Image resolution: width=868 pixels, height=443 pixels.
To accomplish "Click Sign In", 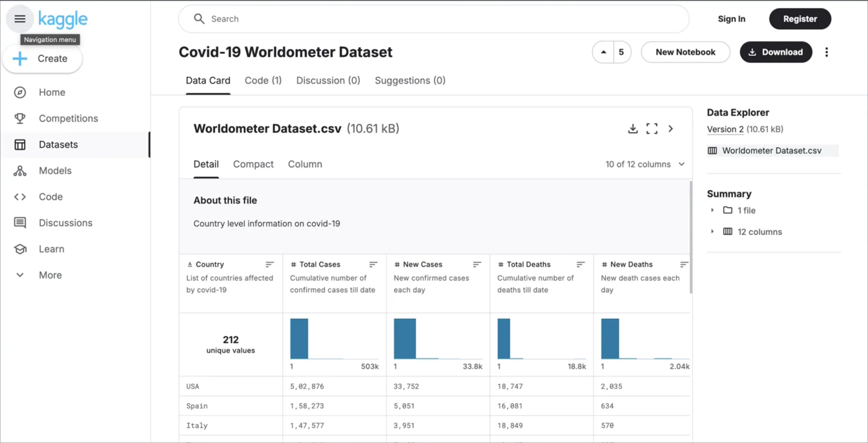I will pos(731,19).
